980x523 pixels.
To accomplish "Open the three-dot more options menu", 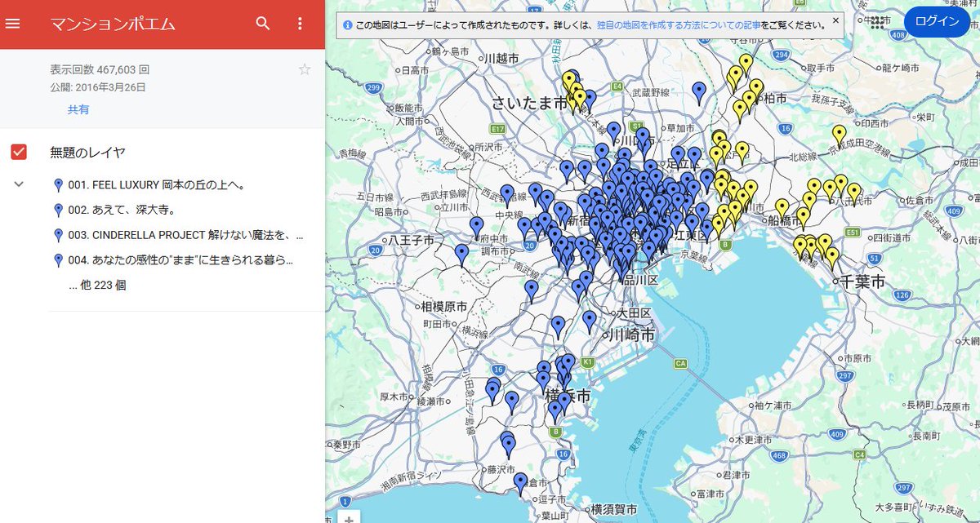I will click(300, 23).
